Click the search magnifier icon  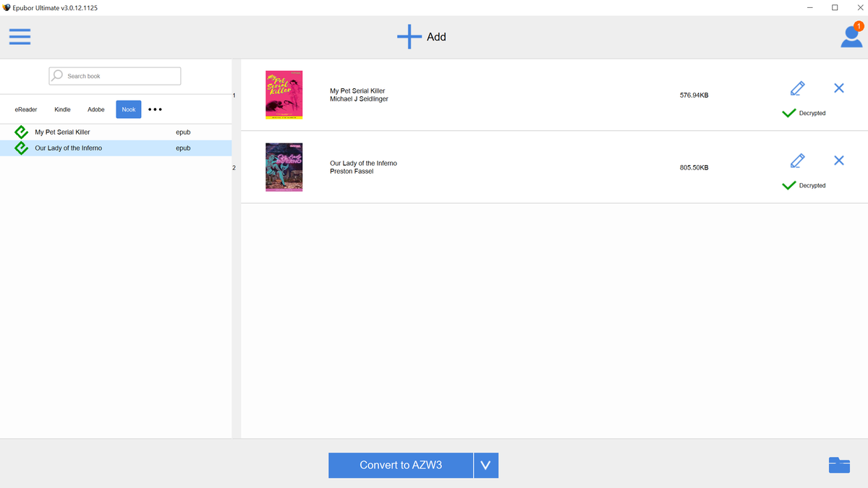(x=56, y=75)
